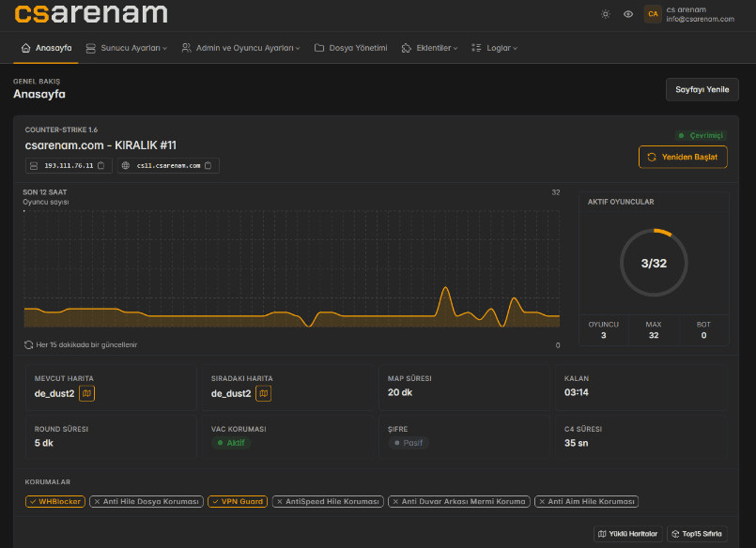756x548 pixels.
Task: Toggle Anti Hile Dosya Koruması
Action: click(147, 502)
